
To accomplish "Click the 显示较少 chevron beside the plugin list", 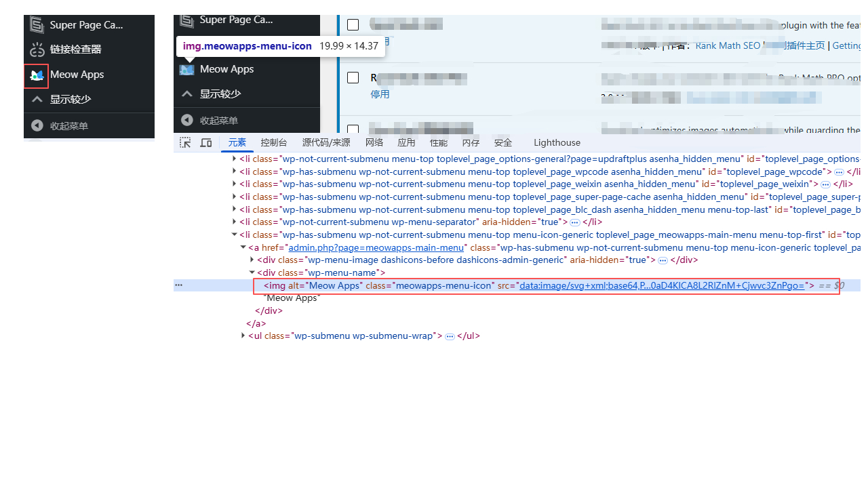I will [x=187, y=94].
